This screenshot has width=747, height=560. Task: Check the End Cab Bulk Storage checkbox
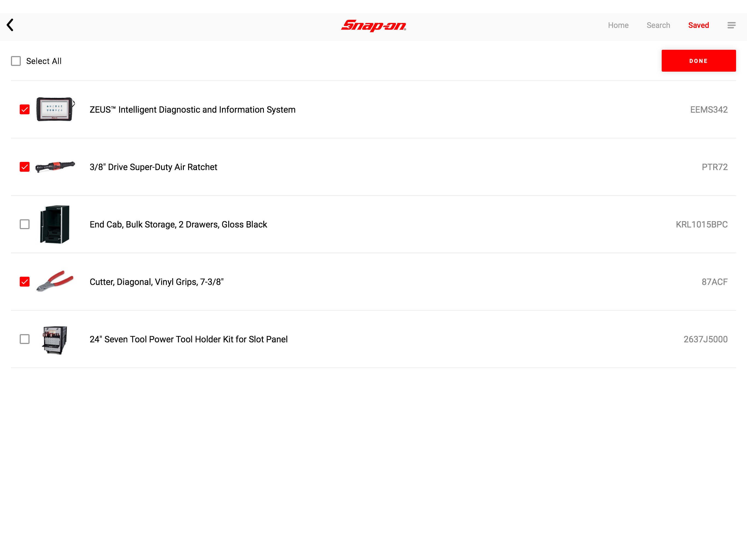(25, 224)
